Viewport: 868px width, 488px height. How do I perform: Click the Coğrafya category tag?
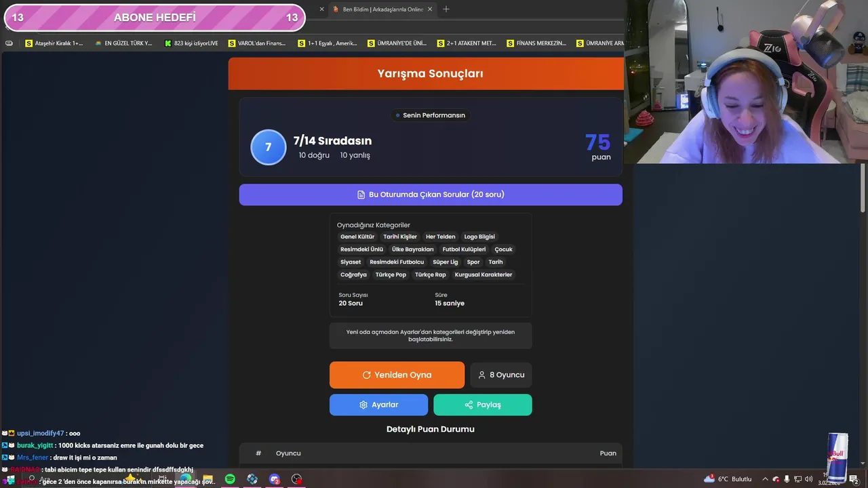click(353, 274)
